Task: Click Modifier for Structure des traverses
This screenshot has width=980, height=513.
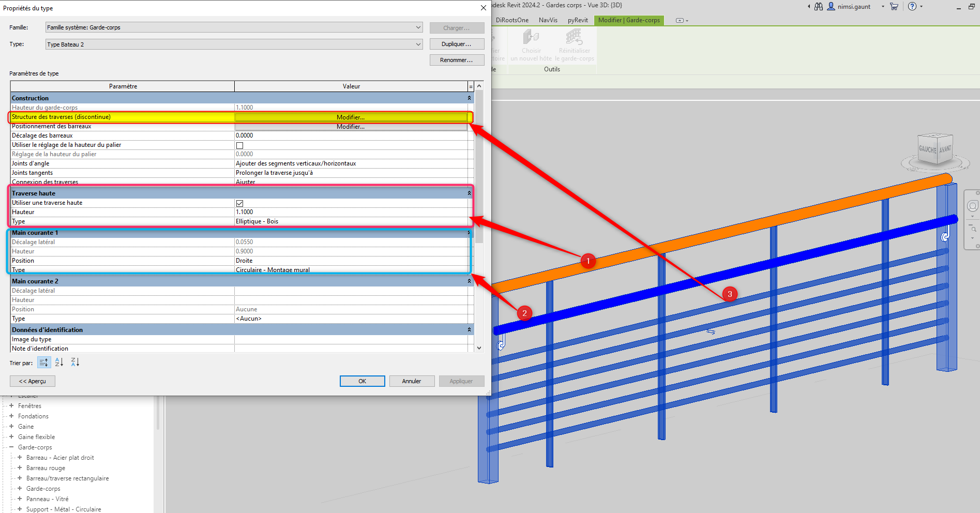Action: (x=351, y=117)
